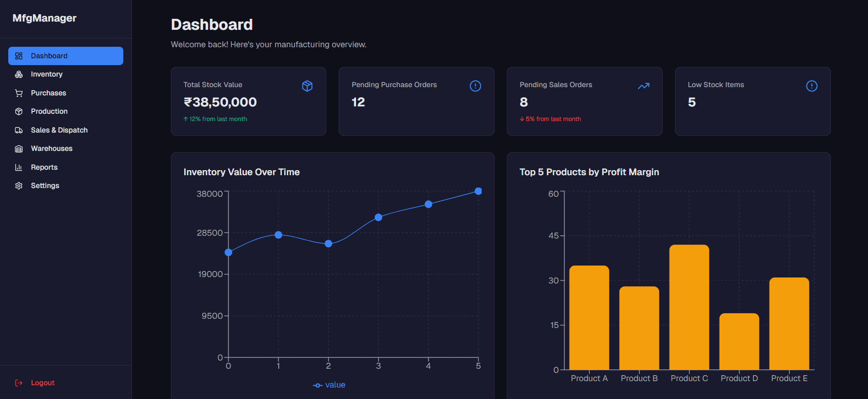Open the Inventory menu item
Image resolution: width=868 pixels, height=399 pixels.
pos(46,74)
